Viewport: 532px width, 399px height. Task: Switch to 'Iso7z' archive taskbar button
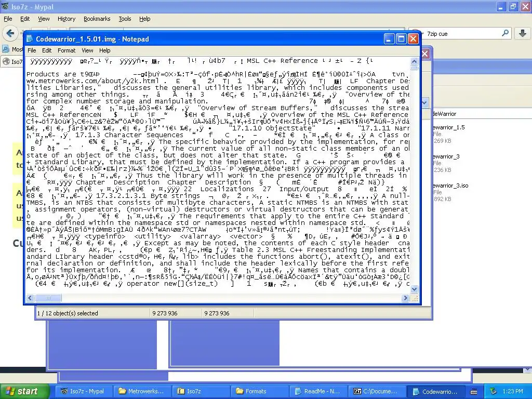coord(201,391)
